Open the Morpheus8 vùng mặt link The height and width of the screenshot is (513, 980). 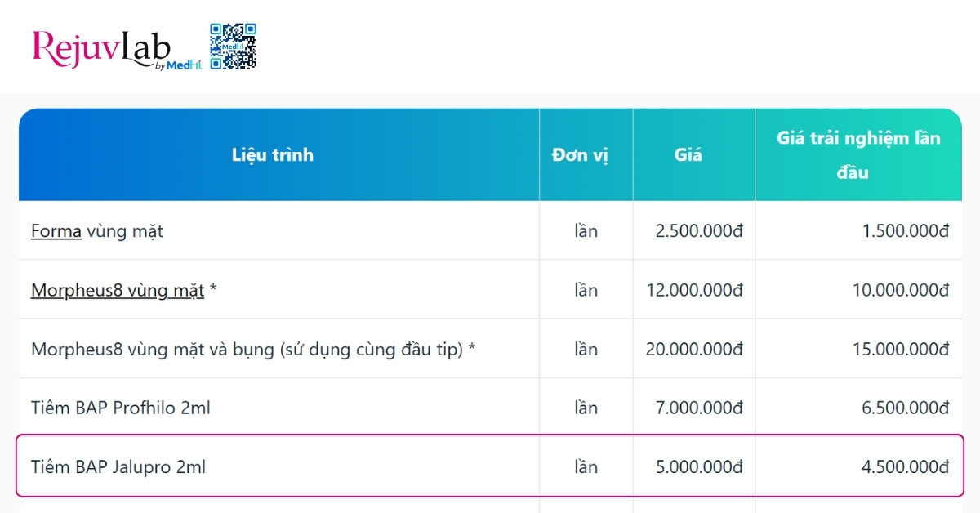(118, 290)
